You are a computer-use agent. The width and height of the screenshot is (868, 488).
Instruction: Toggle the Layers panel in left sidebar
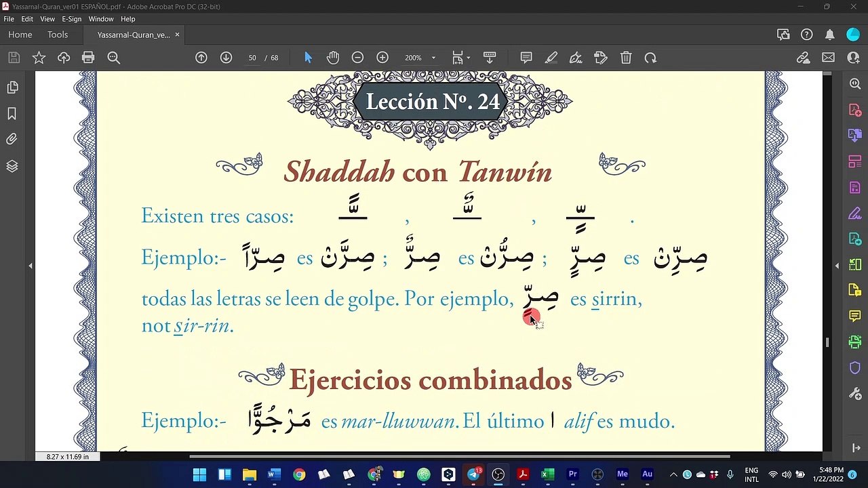click(x=12, y=166)
